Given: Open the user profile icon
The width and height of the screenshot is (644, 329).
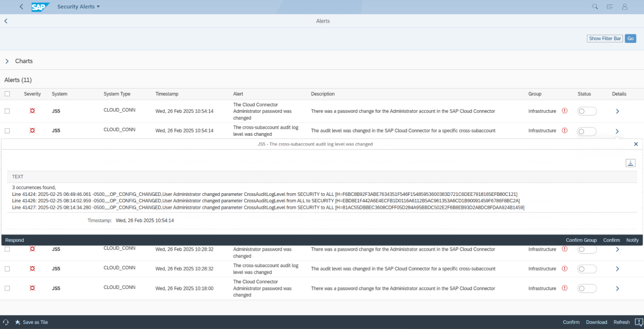Looking at the screenshot, I should pos(626,6).
